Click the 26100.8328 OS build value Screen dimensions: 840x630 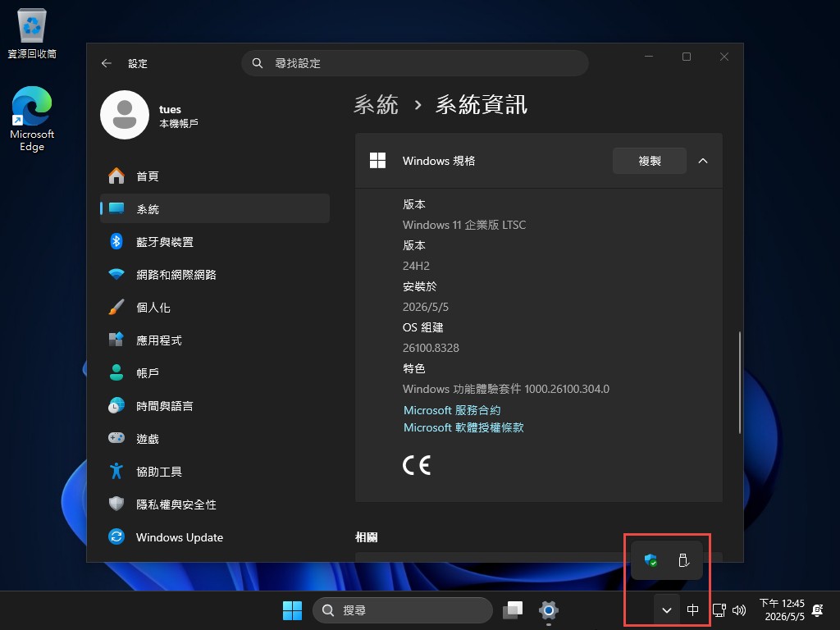(431, 348)
